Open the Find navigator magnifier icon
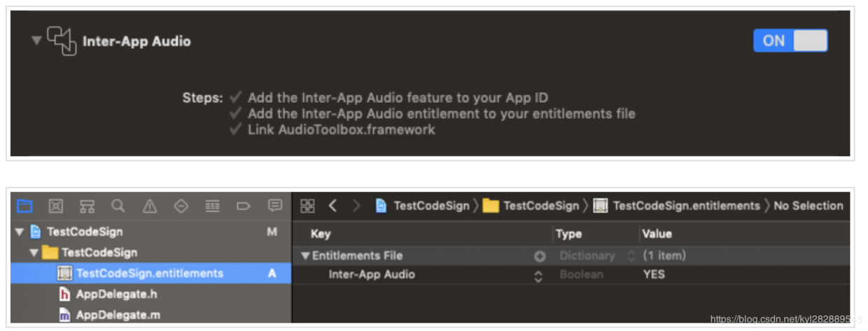This screenshot has height=331, width=868. pyautogui.click(x=118, y=206)
